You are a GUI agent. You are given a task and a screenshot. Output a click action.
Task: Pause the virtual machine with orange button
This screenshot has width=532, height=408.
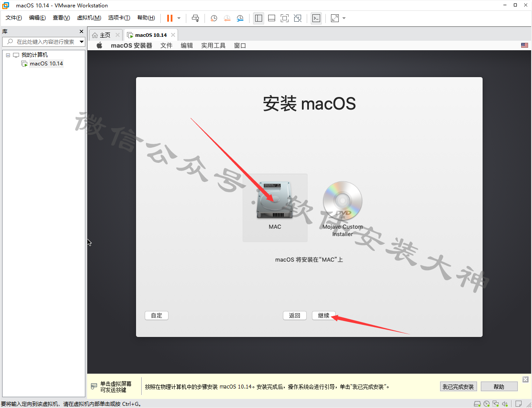(x=169, y=18)
